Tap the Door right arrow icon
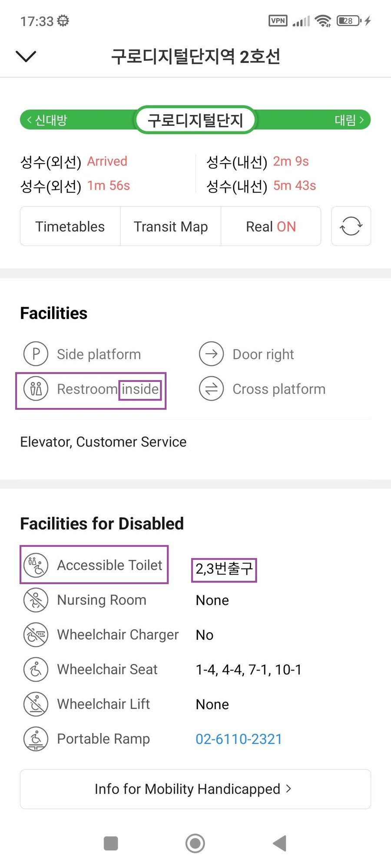This screenshot has height=868, width=391. pyautogui.click(x=211, y=354)
